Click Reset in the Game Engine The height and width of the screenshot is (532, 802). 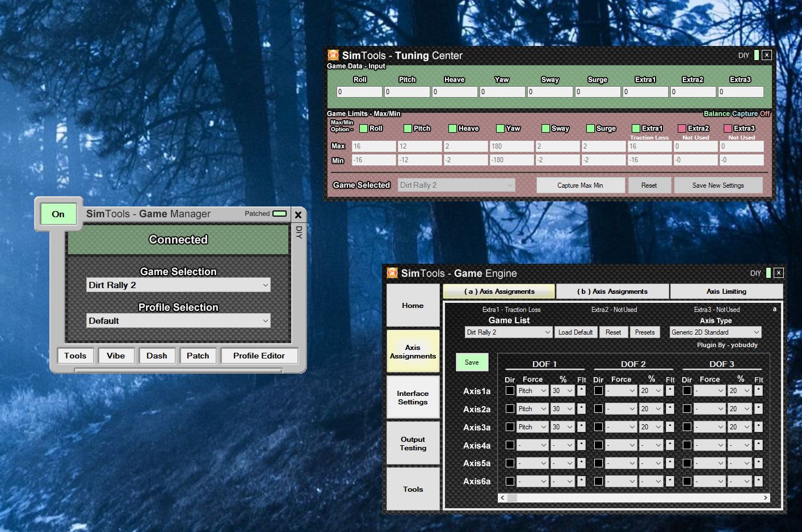click(613, 332)
